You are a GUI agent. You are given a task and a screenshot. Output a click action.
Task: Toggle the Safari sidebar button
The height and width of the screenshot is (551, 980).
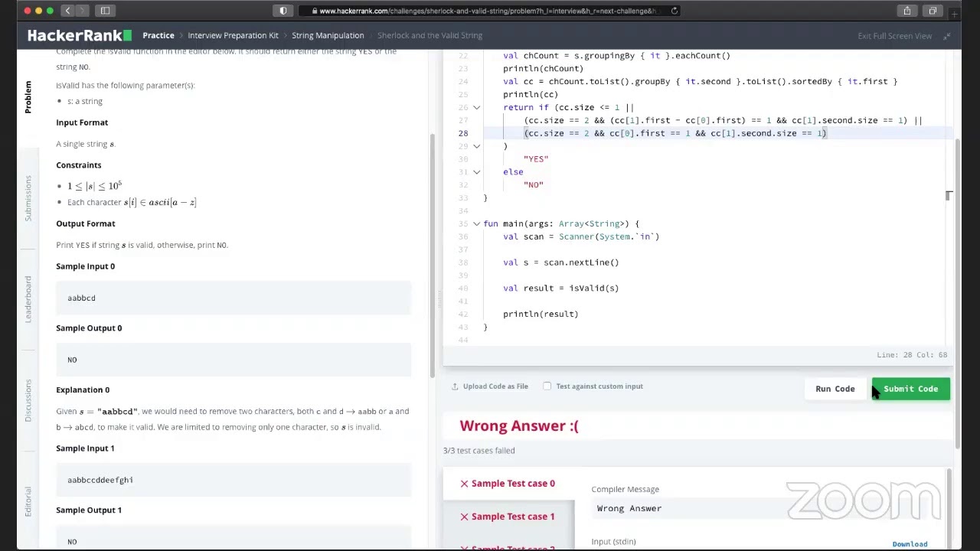coord(105,11)
